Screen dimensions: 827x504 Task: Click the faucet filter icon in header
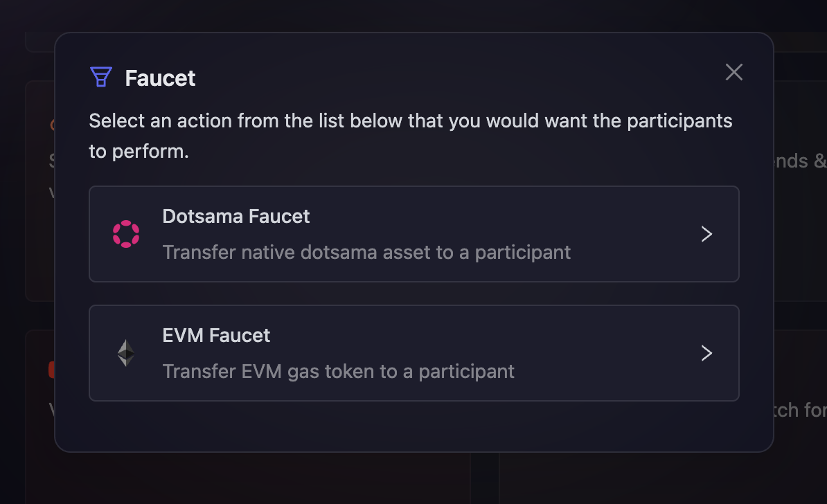pyautogui.click(x=101, y=76)
